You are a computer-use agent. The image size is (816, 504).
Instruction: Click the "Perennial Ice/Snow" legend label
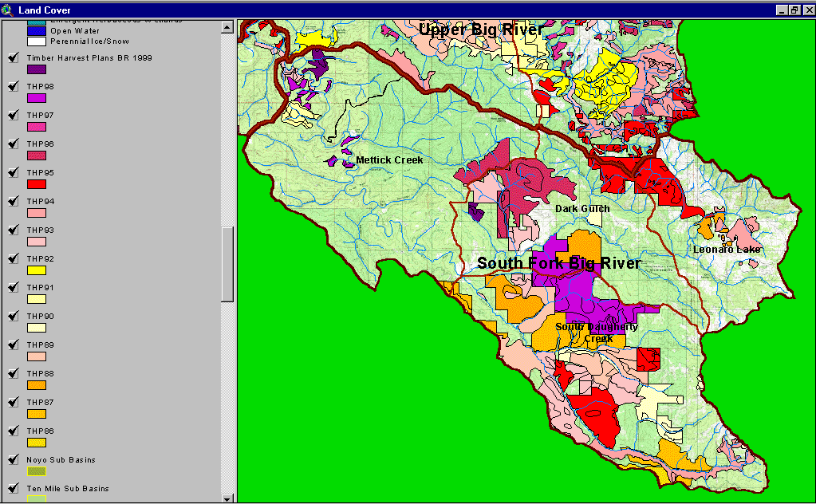tap(89, 41)
